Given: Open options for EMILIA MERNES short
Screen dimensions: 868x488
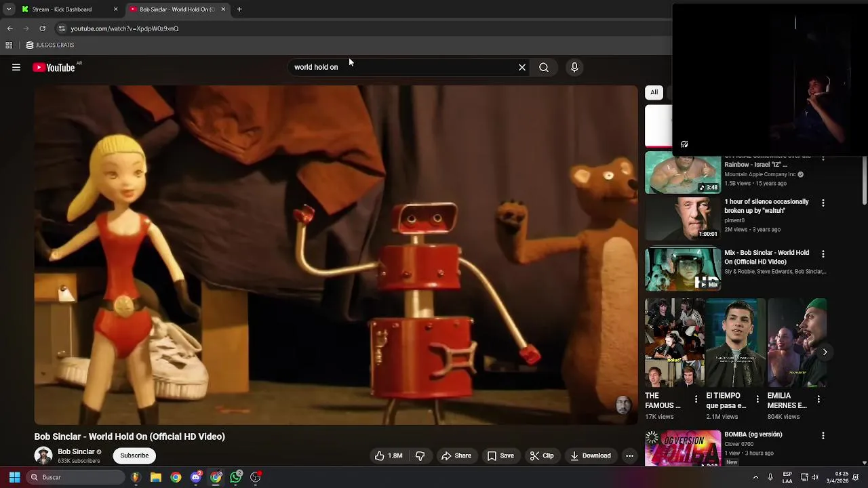Looking at the screenshot, I should (818, 400).
